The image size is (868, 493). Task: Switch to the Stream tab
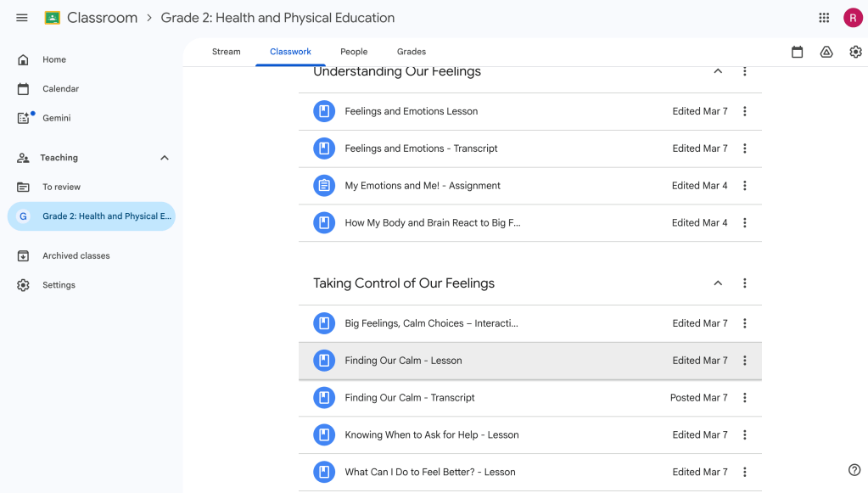(227, 52)
